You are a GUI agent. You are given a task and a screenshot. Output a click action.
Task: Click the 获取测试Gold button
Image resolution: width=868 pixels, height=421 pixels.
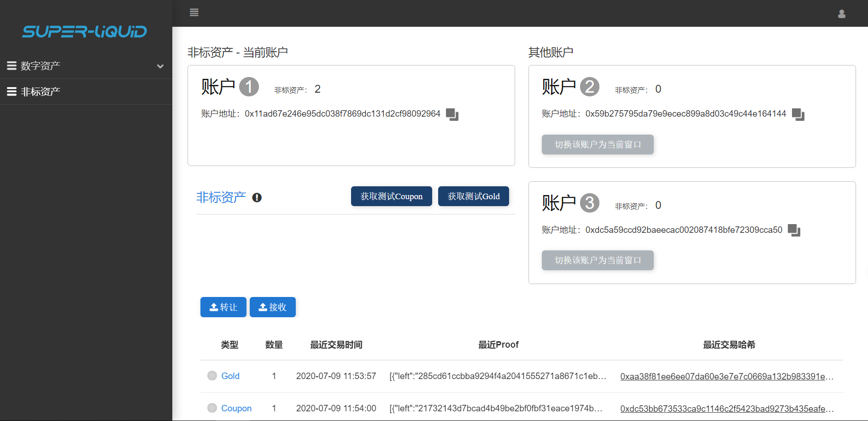[x=473, y=196]
